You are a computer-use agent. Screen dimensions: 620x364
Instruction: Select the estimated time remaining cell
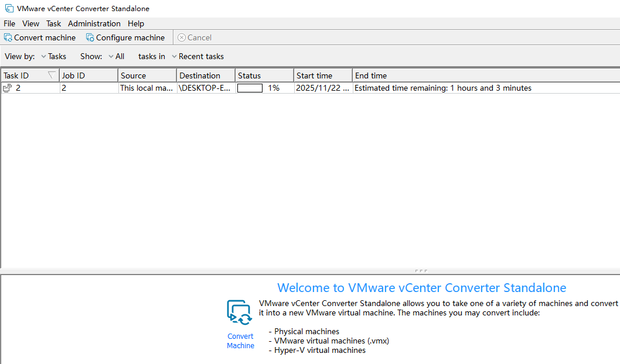point(443,88)
